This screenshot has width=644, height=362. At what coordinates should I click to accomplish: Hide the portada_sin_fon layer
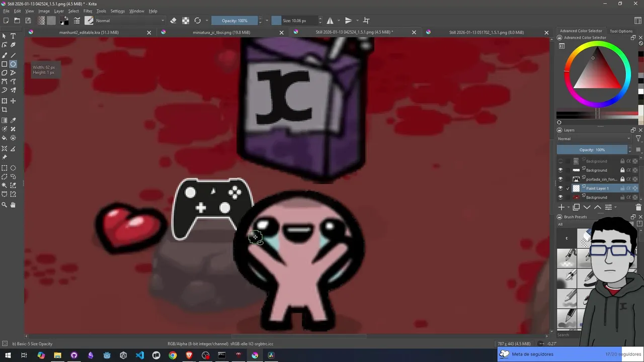click(x=560, y=179)
